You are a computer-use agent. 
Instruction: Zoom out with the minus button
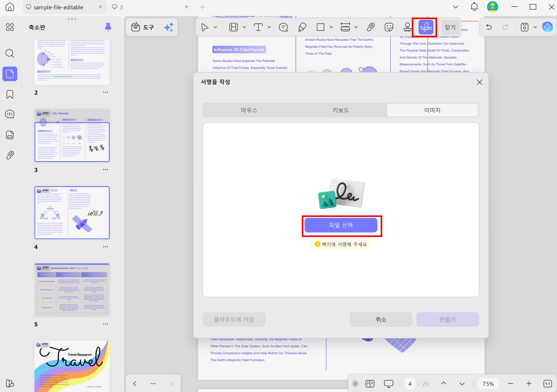(510, 384)
